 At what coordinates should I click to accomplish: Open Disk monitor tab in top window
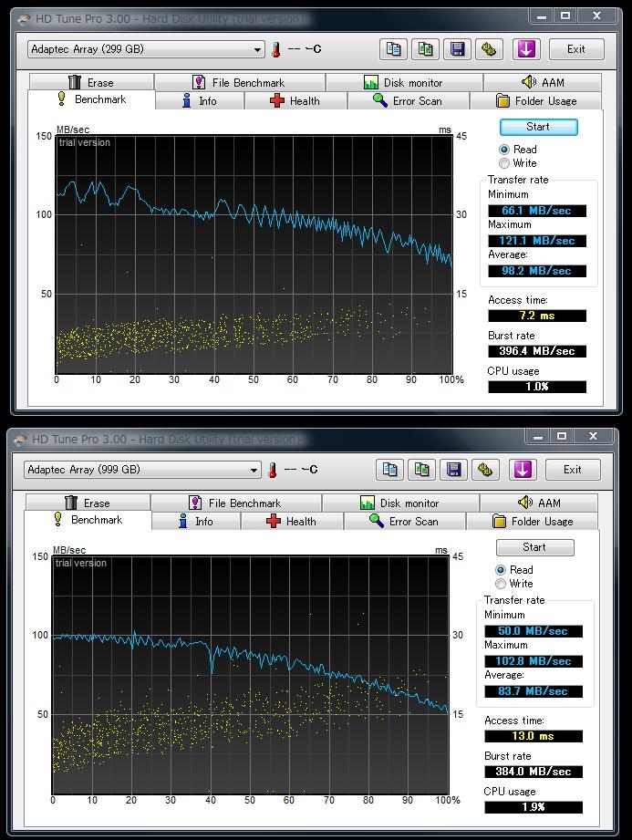(404, 82)
